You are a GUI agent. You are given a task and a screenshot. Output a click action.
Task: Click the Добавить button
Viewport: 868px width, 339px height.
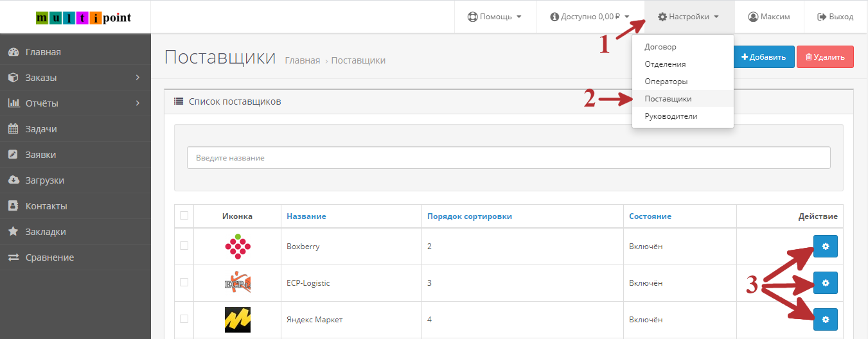tap(764, 57)
